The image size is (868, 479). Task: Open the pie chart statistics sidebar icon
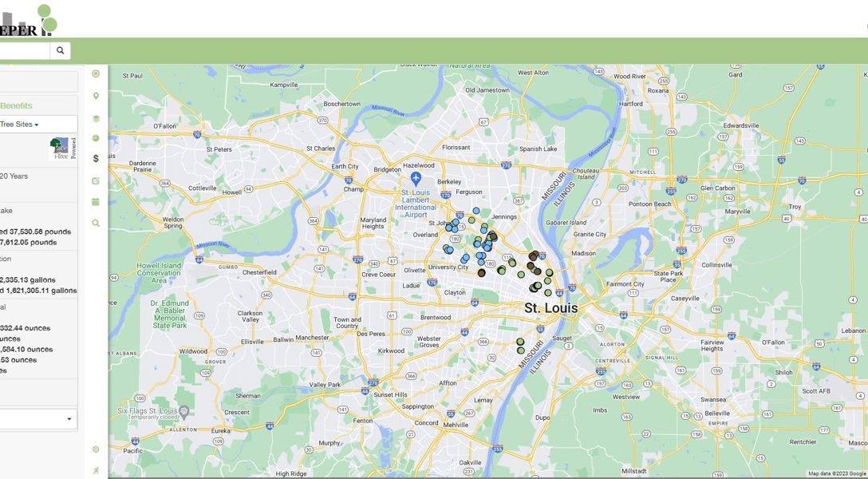pos(96,138)
